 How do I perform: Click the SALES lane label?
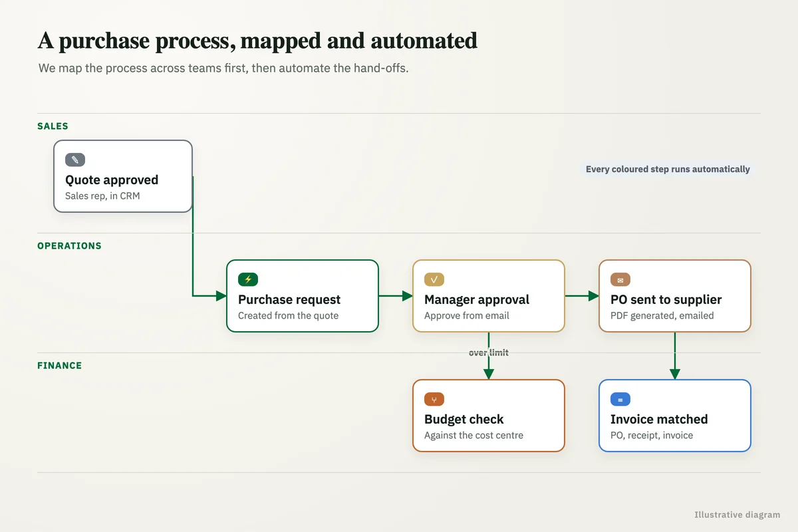[53, 126]
